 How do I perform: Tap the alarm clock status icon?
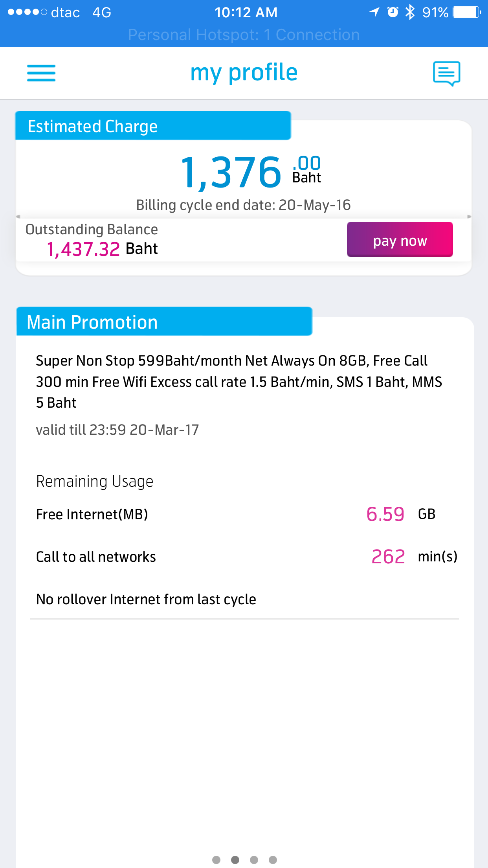[x=393, y=12]
